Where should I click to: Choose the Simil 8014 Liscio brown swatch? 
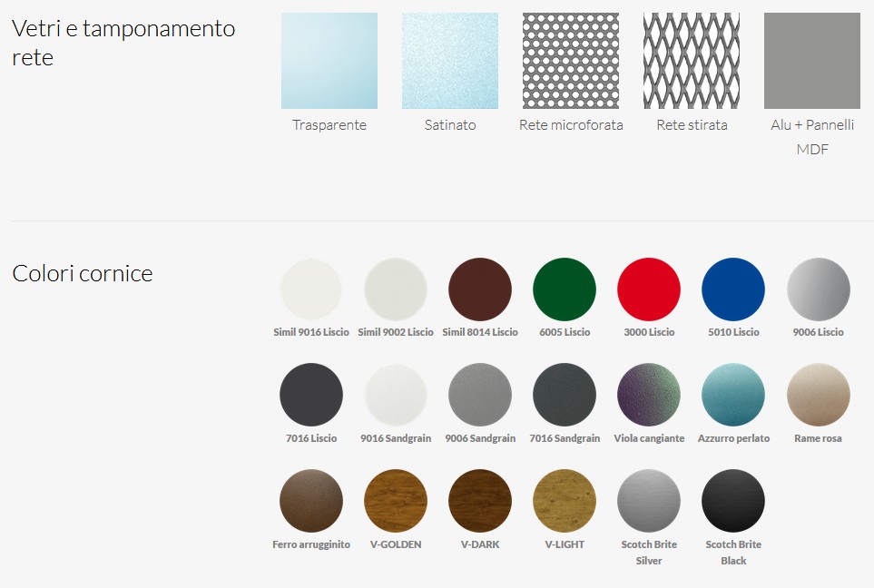(480, 289)
